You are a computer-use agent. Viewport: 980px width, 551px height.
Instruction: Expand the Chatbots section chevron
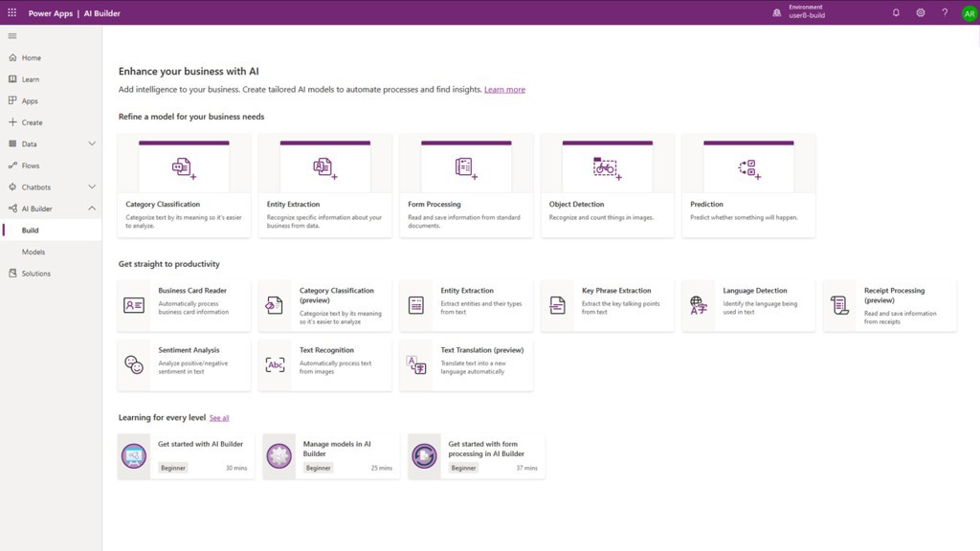[x=92, y=187]
